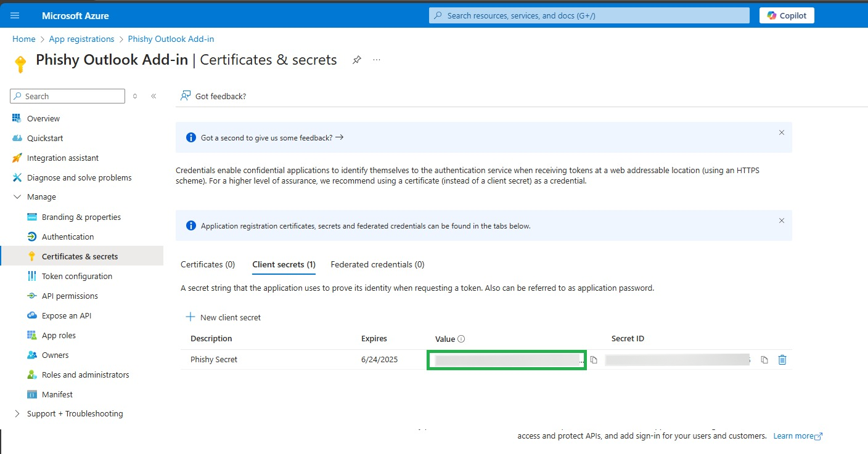This screenshot has width=868, height=454.
Task: Open Diagnose and solve problems
Action: click(x=80, y=177)
